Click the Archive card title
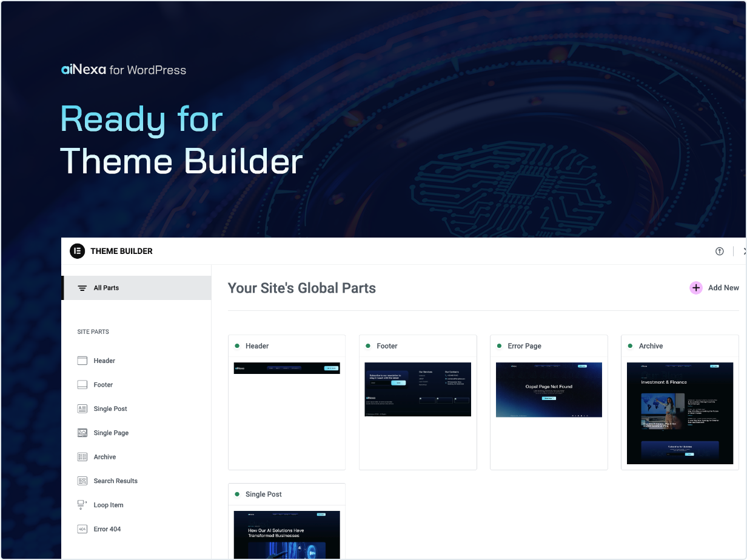The image size is (747, 560). (651, 346)
